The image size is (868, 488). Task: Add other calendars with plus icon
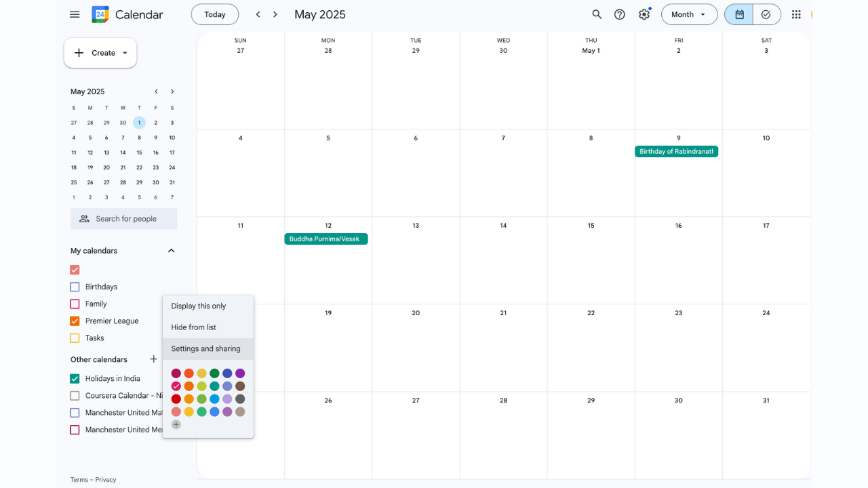coord(154,359)
